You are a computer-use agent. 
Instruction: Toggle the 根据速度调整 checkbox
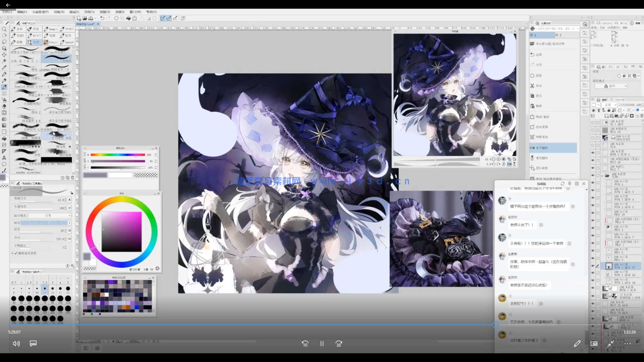[x=16, y=253]
